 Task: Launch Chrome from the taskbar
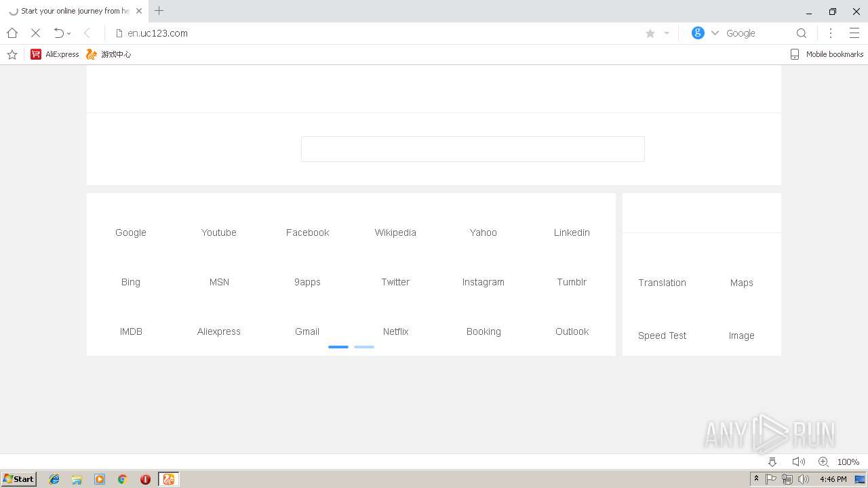pyautogui.click(x=123, y=479)
